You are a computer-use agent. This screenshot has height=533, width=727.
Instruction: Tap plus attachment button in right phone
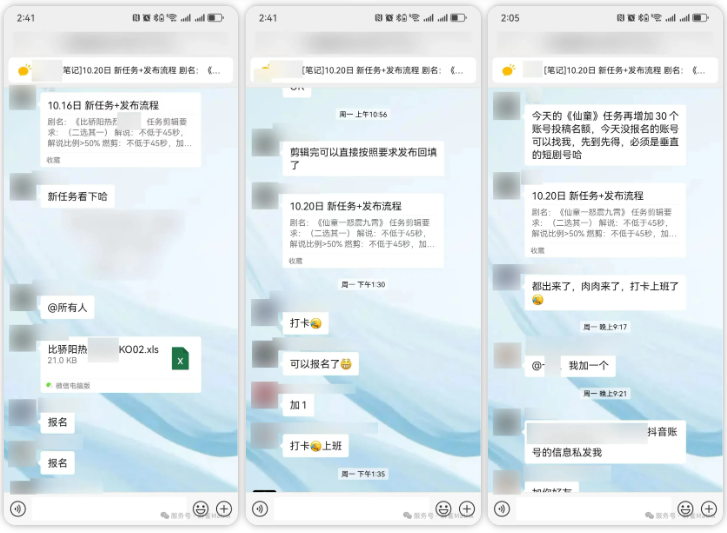pos(709,508)
